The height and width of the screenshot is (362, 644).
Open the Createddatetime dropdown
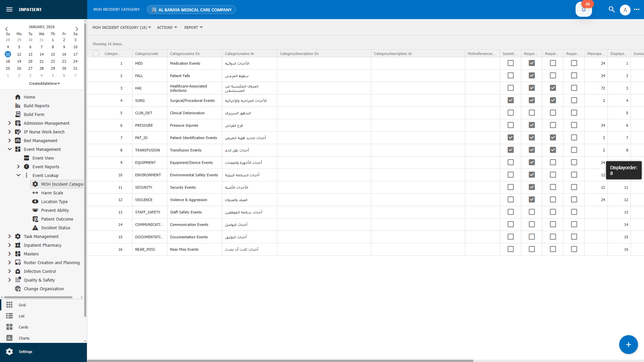coord(44,83)
